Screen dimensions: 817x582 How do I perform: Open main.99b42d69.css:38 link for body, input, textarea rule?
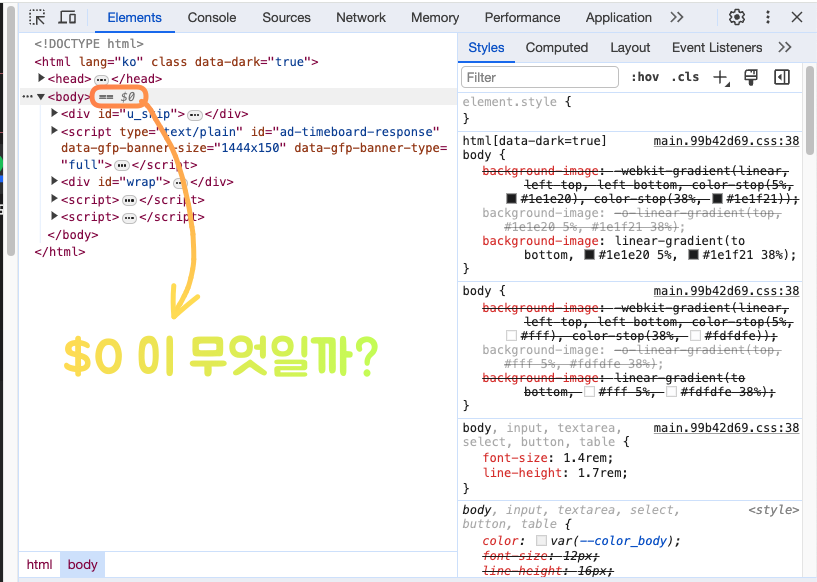pos(726,428)
